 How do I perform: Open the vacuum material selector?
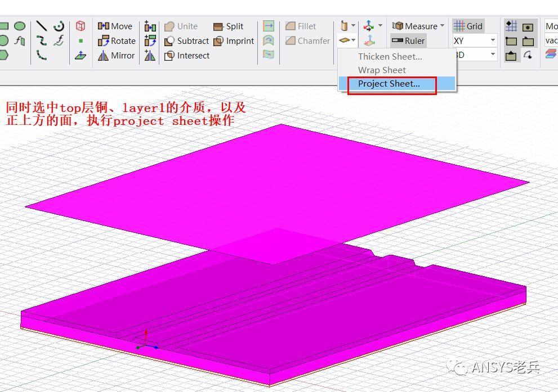[x=551, y=40]
